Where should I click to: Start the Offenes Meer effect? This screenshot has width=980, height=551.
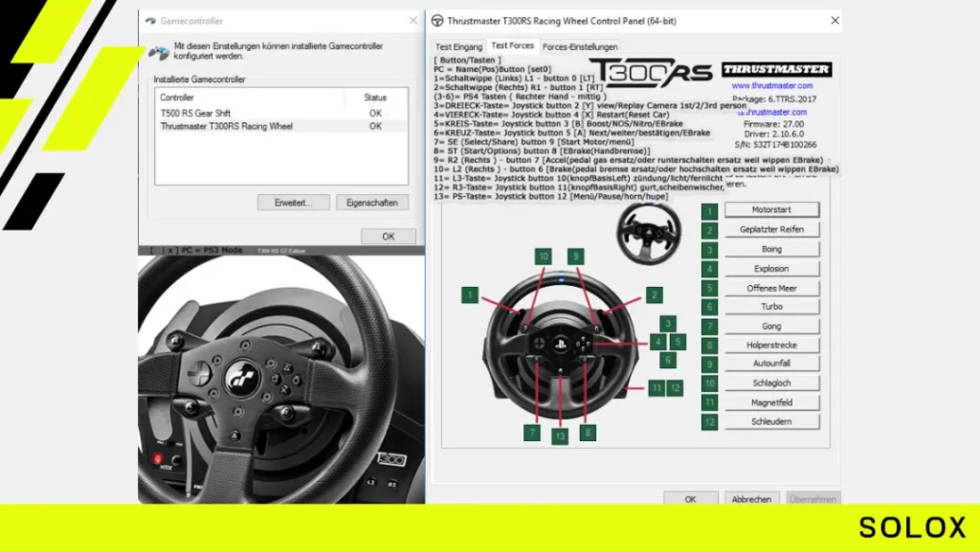pyautogui.click(x=771, y=288)
